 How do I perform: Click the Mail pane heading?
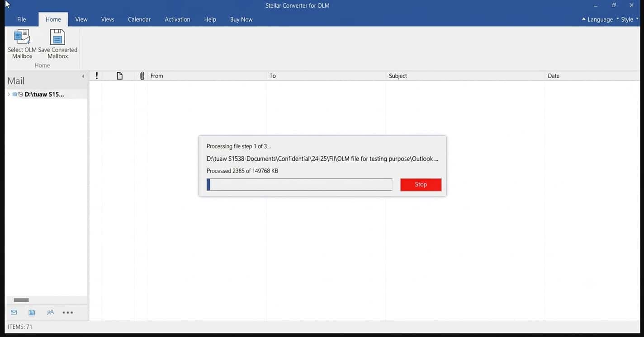pyautogui.click(x=16, y=81)
